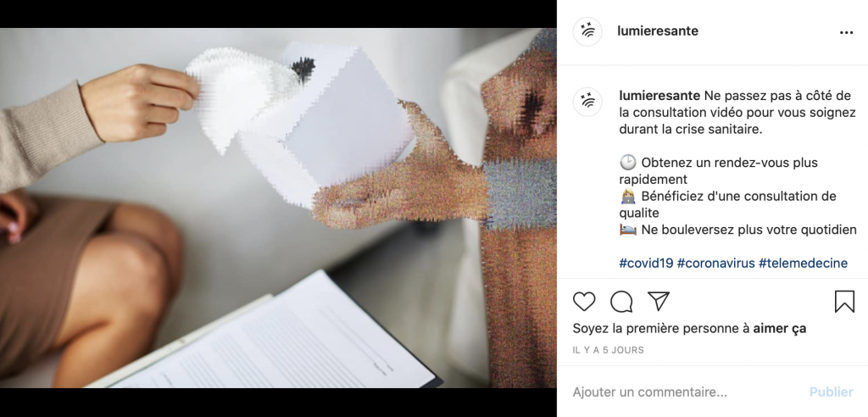This screenshot has height=417, width=868.
Task: Like the post with the heart icon
Action: tap(583, 301)
